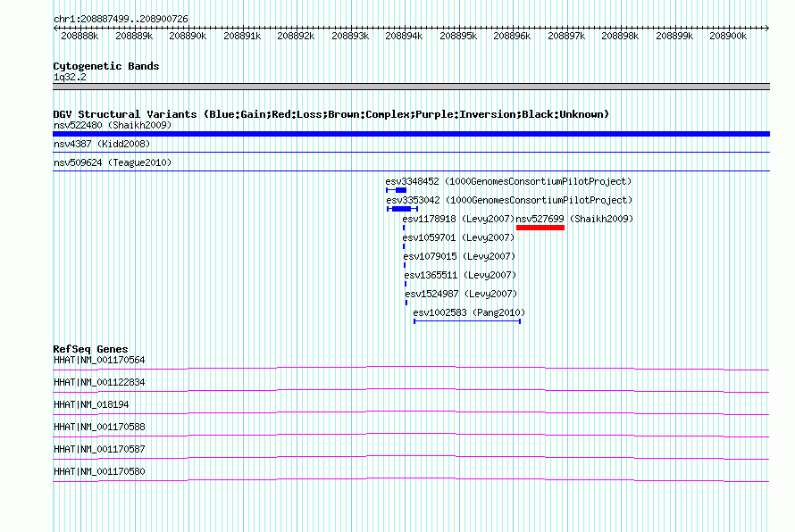Open the HHAT|NM_001170587 transcript

(99, 449)
